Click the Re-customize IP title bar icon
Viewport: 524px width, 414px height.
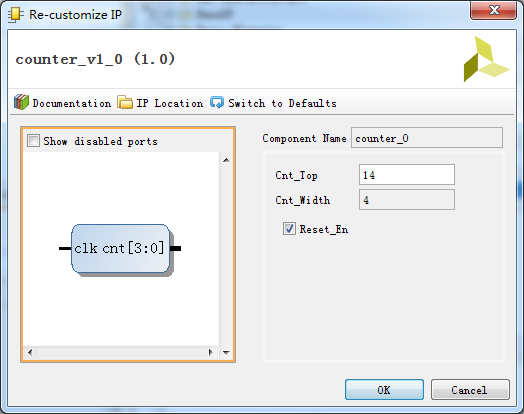[x=16, y=15]
